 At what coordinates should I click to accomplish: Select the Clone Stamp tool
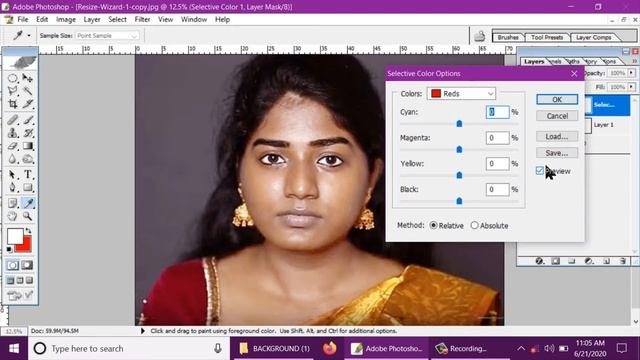pos(13,133)
